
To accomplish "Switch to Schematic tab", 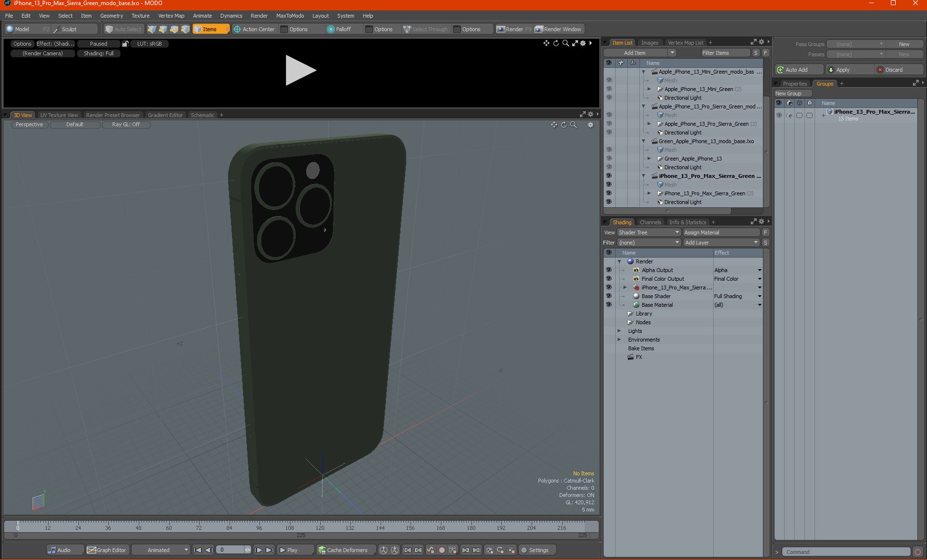I will tap(202, 115).
